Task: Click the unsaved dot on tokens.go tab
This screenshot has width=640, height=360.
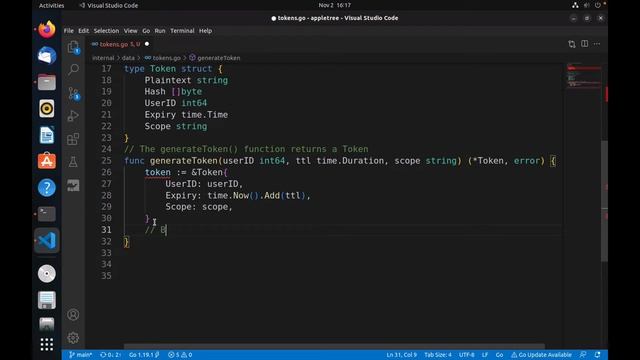Action: (147, 44)
